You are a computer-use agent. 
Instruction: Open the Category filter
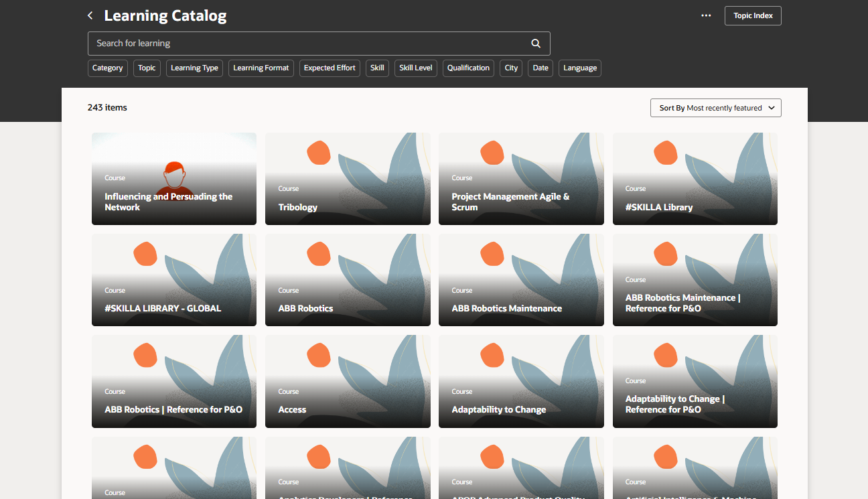click(108, 68)
